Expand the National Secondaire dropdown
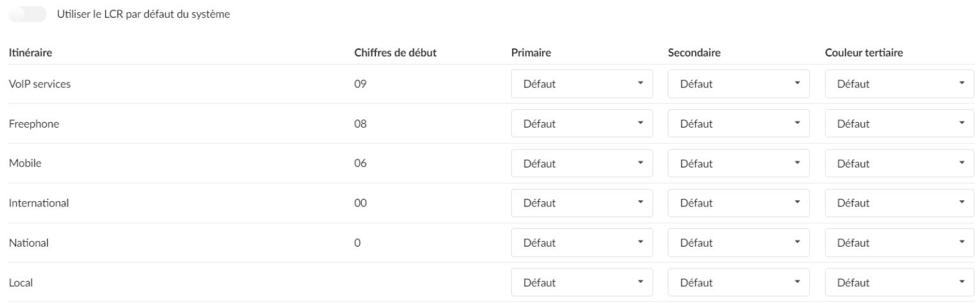This screenshot has height=308, width=980. pyautogui.click(x=738, y=243)
